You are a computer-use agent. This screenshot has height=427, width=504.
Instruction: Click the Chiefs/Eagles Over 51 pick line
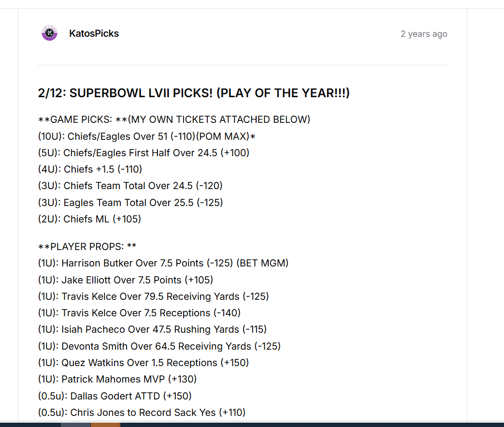point(146,136)
